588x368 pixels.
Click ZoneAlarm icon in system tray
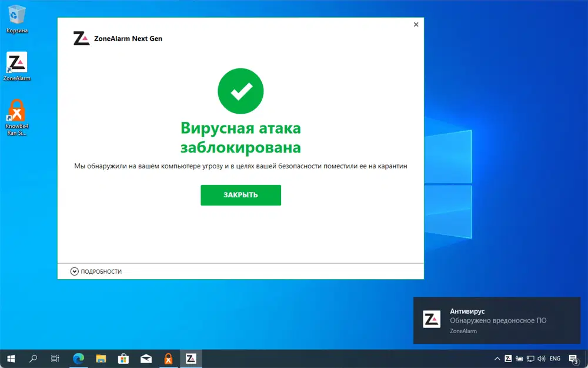click(508, 359)
